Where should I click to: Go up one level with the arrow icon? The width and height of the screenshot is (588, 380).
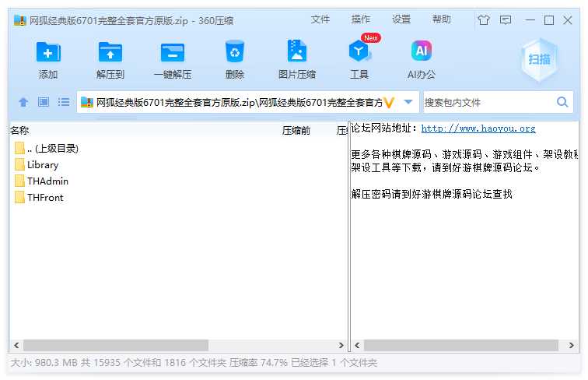click(x=23, y=102)
